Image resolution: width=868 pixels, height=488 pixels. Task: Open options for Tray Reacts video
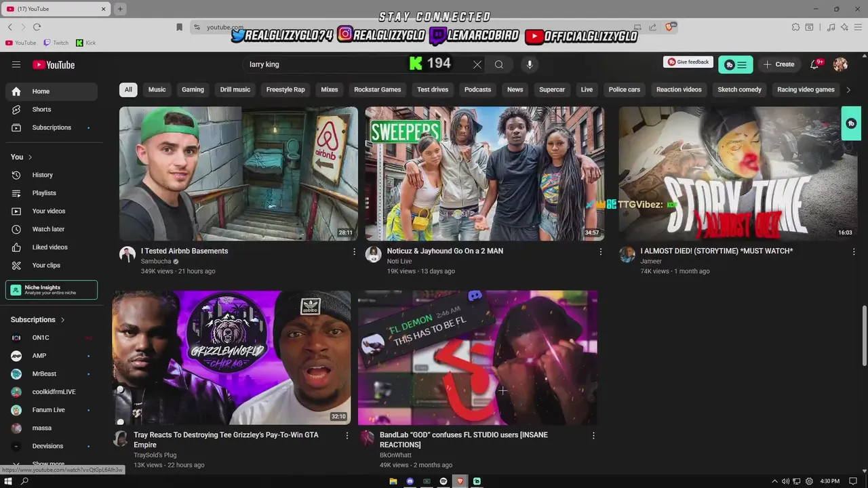(x=347, y=435)
